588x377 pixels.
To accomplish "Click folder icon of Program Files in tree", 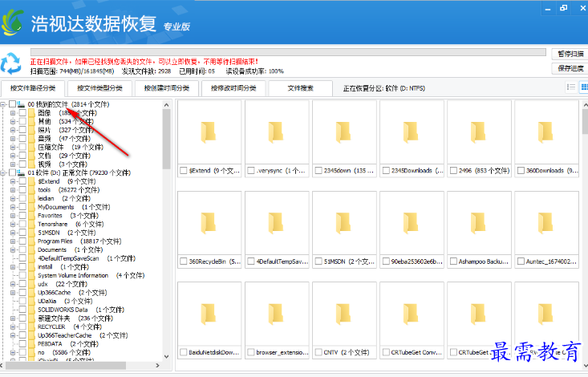I will [31, 241].
